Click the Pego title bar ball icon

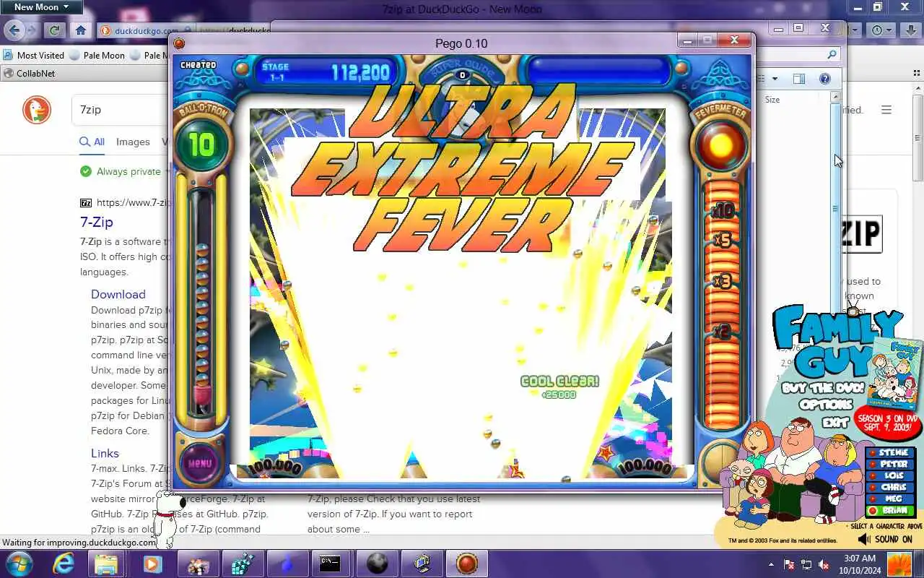tap(180, 43)
